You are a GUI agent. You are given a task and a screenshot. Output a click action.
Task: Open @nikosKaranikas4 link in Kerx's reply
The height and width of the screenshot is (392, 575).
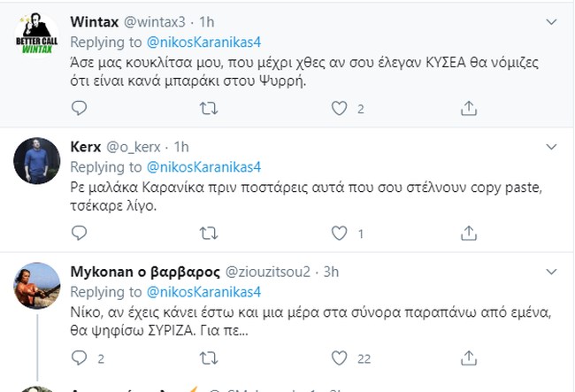pyautogui.click(x=203, y=166)
